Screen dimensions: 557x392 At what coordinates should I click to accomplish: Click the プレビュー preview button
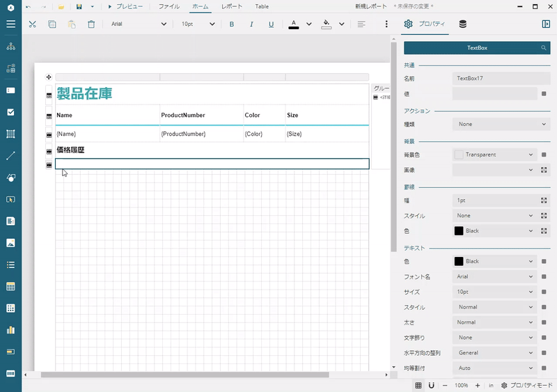pos(125,6)
